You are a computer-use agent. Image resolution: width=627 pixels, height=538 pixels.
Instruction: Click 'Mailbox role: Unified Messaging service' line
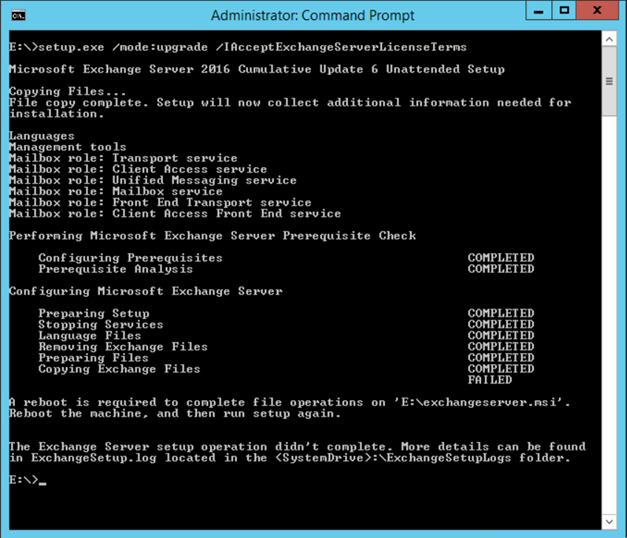[152, 180]
